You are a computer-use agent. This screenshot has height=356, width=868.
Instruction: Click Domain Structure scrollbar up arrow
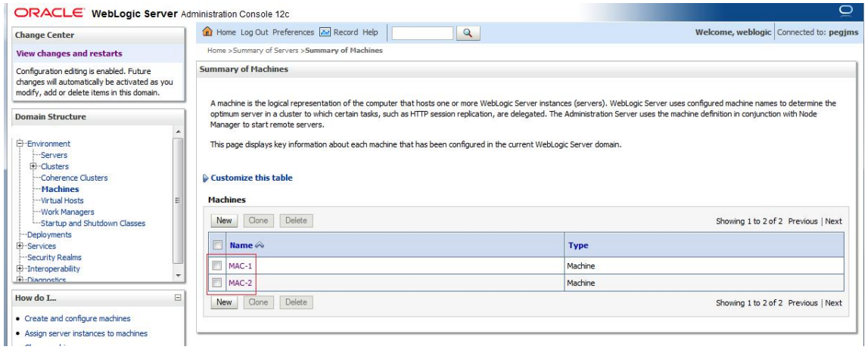pyautogui.click(x=178, y=132)
